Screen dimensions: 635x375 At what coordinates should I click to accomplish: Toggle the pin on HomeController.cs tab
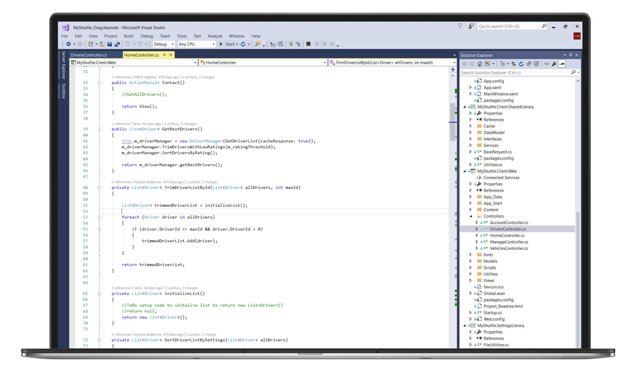[164, 55]
